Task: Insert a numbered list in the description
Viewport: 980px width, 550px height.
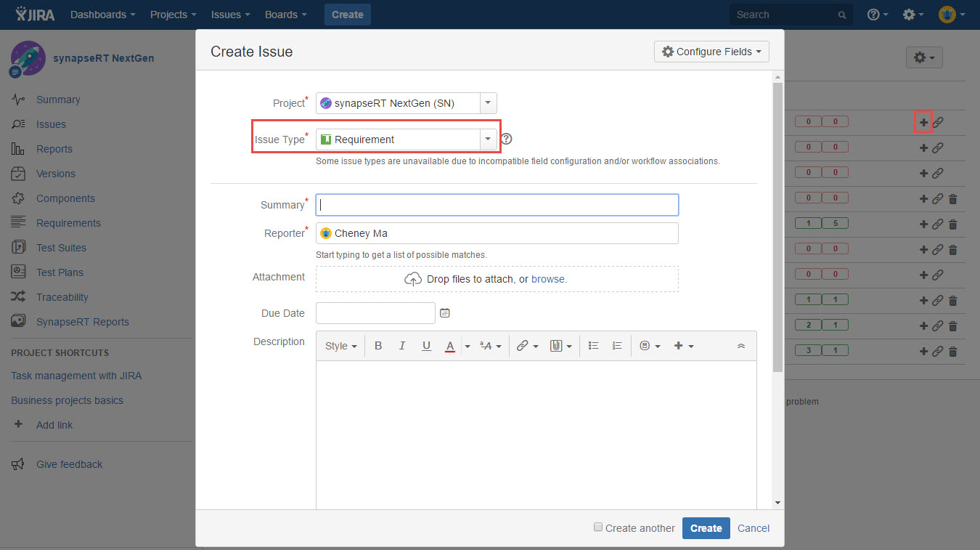Action: [x=617, y=346]
